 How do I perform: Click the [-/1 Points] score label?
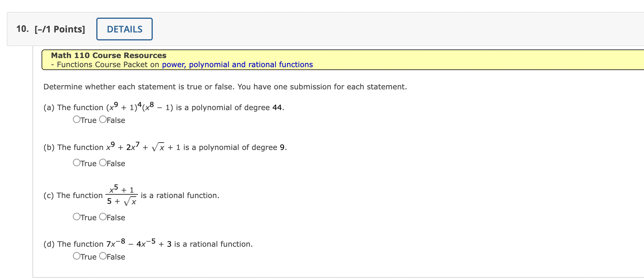[59, 28]
